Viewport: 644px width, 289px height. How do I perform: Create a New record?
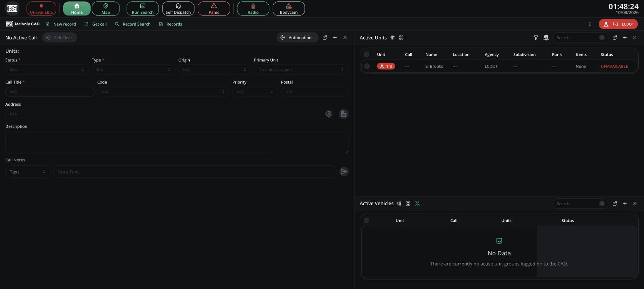point(61,24)
